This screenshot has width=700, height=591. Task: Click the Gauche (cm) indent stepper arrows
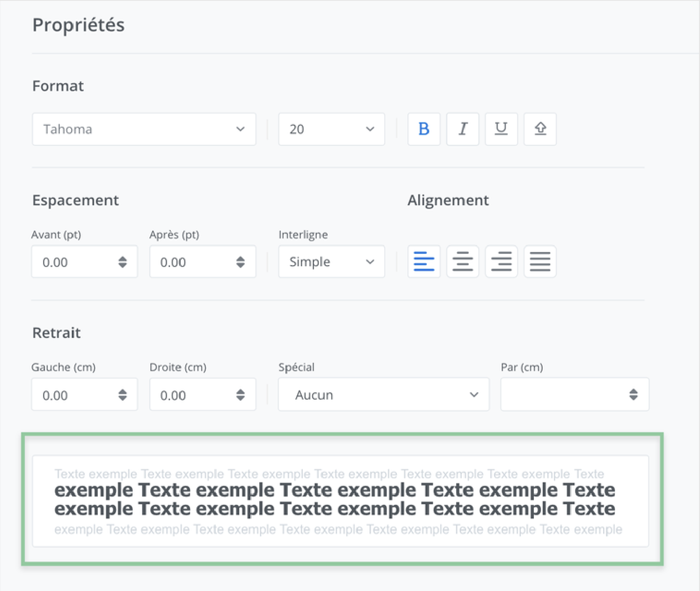tap(123, 395)
